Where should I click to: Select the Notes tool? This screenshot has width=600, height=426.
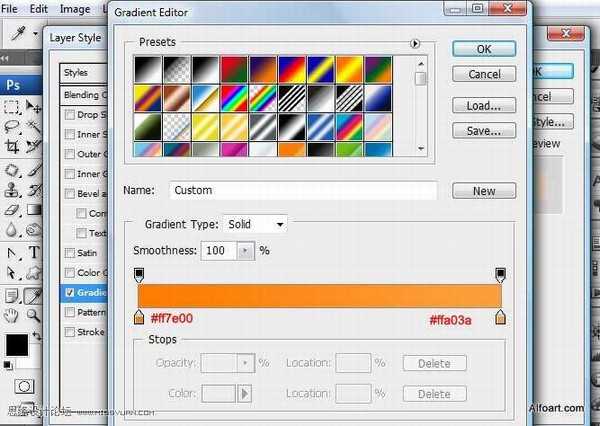click(x=11, y=296)
